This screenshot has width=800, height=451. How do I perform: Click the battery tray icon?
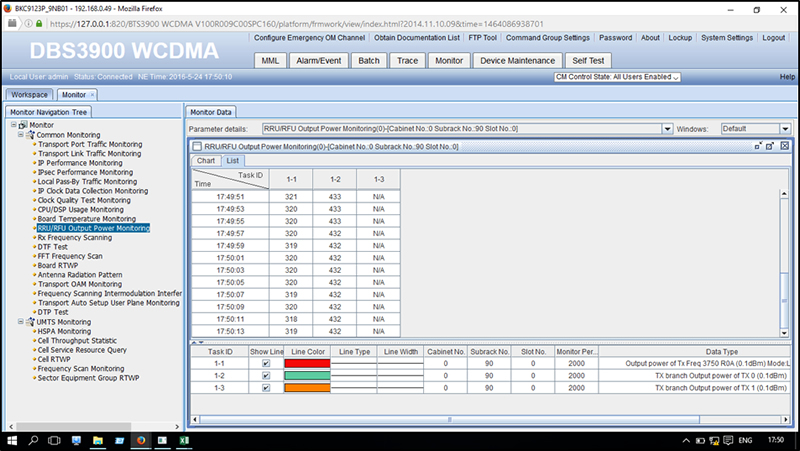(x=701, y=440)
